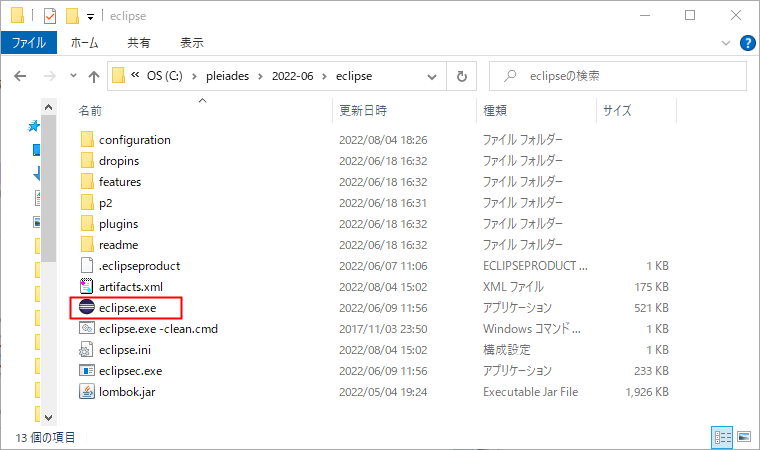Sort by the 名前 column header
The width and height of the screenshot is (760, 450).
tap(90, 111)
